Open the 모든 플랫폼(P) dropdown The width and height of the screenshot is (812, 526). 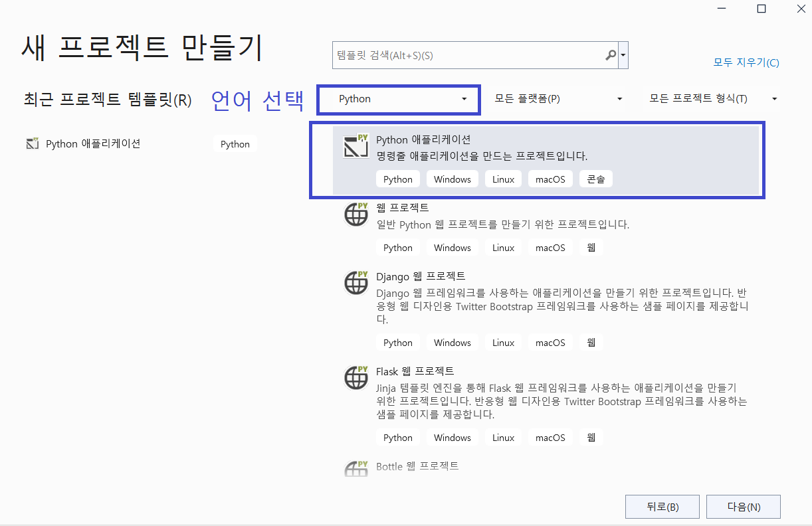558,99
